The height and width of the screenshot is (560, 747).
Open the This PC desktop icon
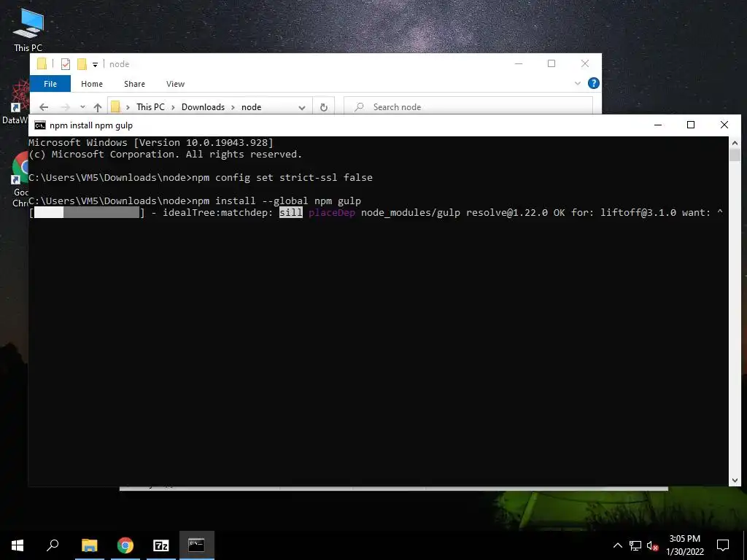[x=28, y=29]
